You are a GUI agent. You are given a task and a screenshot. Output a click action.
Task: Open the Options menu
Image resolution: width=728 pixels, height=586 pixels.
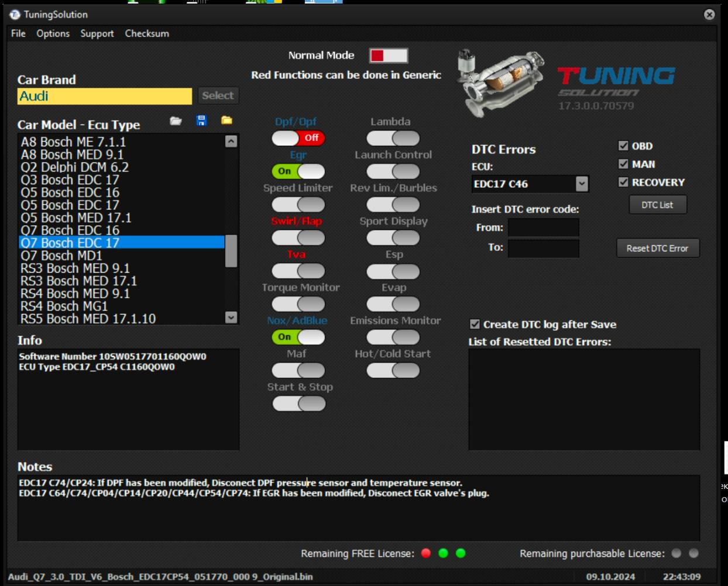[x=53, y=34]
